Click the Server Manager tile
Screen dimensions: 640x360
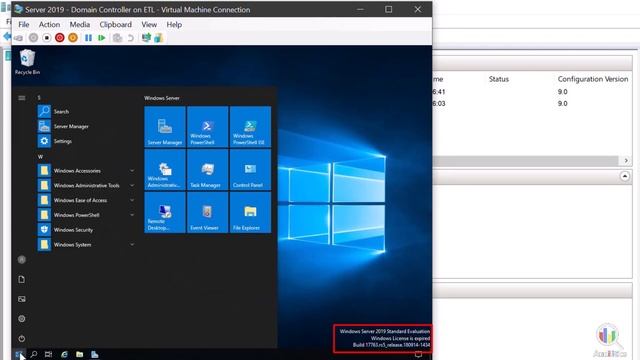point(165,127)
